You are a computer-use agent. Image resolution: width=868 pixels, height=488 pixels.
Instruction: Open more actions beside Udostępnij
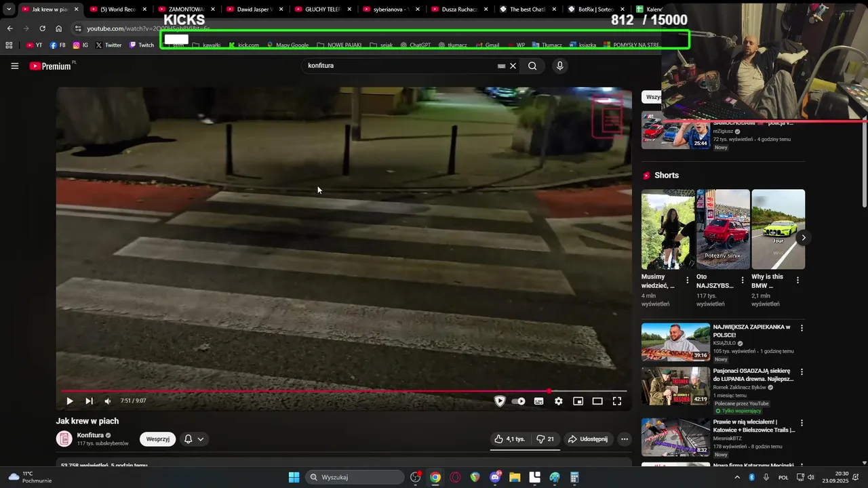(625, 439)
